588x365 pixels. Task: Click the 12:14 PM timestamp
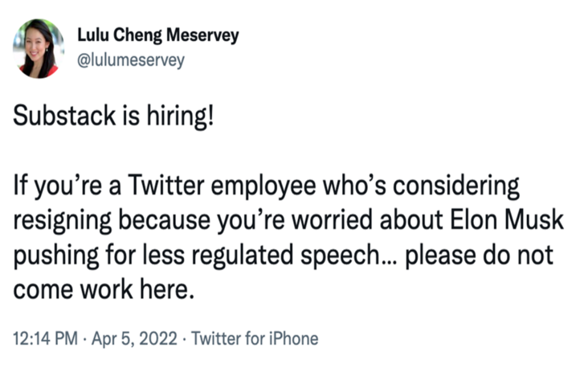click(45, 338)
